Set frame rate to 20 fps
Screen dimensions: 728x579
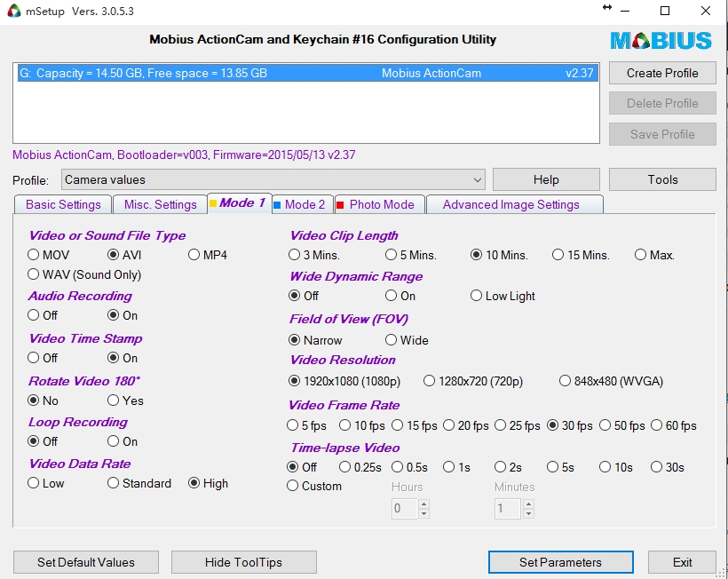[466, 425]
